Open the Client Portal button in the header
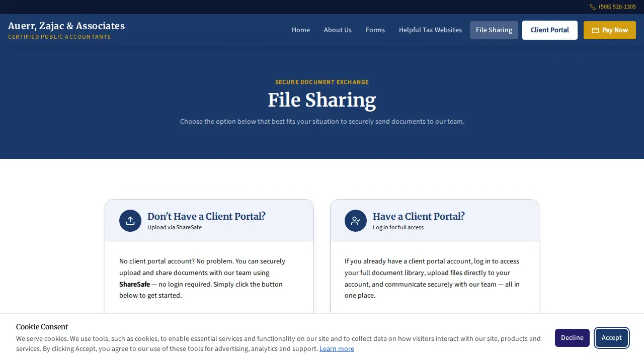 click(x=550, y=30)
